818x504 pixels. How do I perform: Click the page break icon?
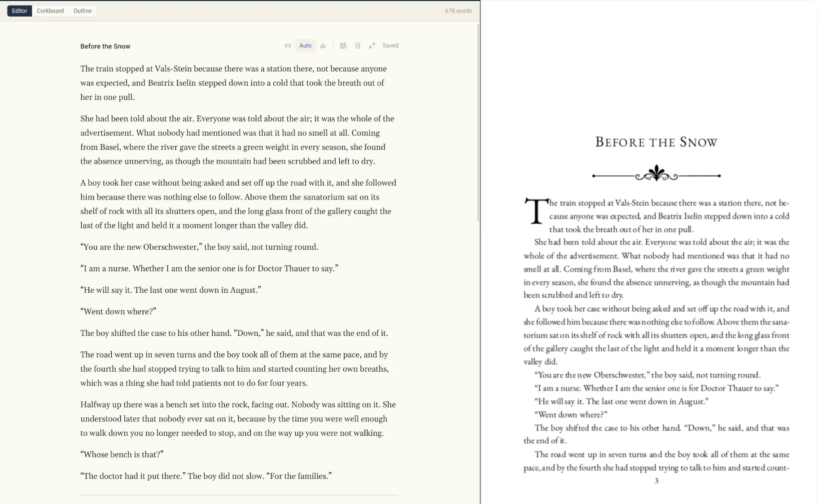358,46
